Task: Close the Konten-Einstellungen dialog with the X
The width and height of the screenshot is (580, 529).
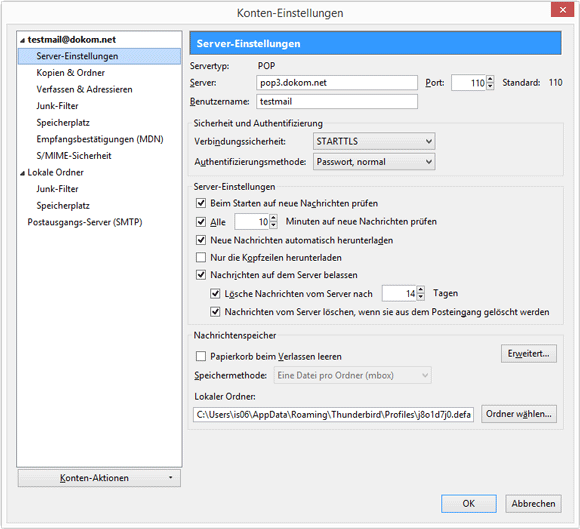Action: 562,10
